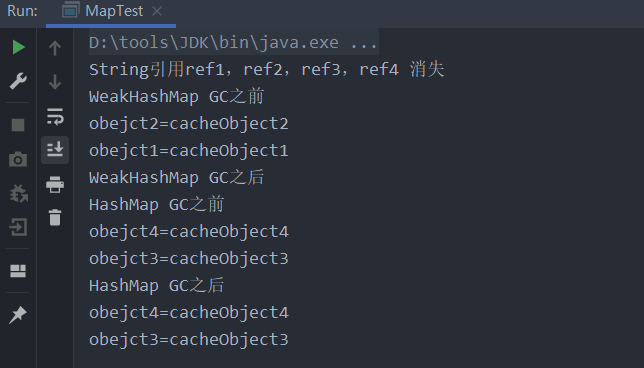Viewport: 644px width, 368px height.
Task: Stop the running process square icon
Action: [x=18, y=125]
